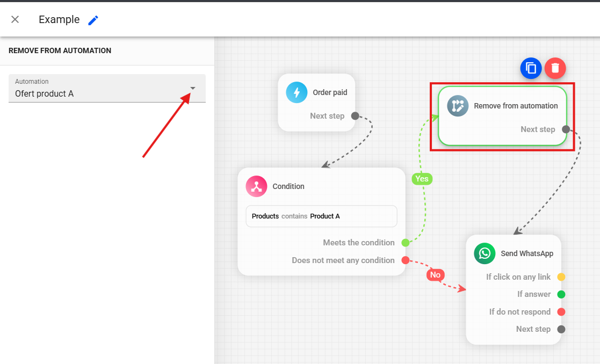Click the Does not meet any condition connector
600x364 pixels.
[406, 260]
